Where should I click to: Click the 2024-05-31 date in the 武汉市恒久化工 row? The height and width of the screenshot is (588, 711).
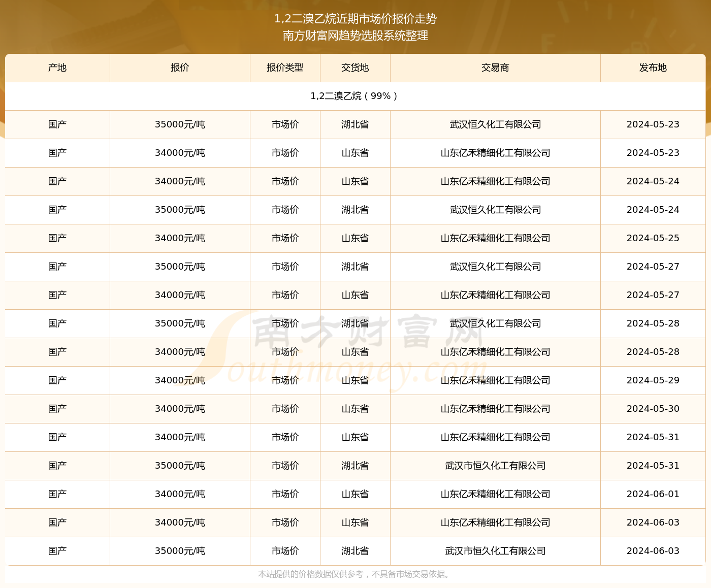click(x=653, y=466)
